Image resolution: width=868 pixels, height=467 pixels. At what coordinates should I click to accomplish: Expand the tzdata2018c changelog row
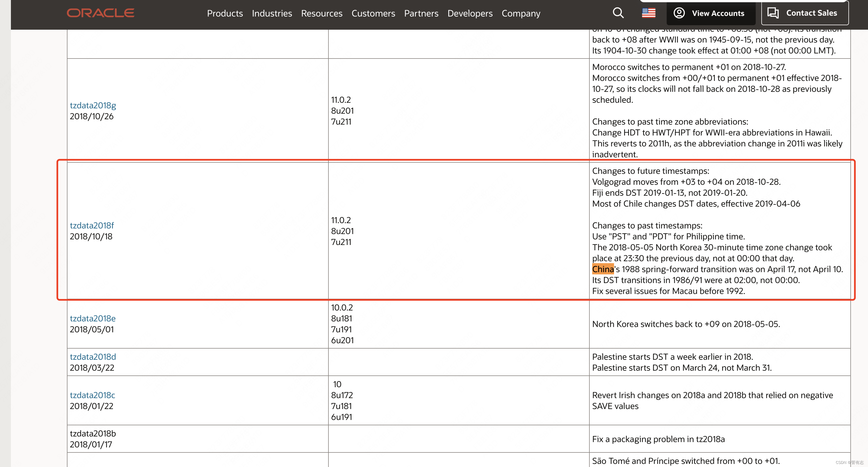point(94,395)
